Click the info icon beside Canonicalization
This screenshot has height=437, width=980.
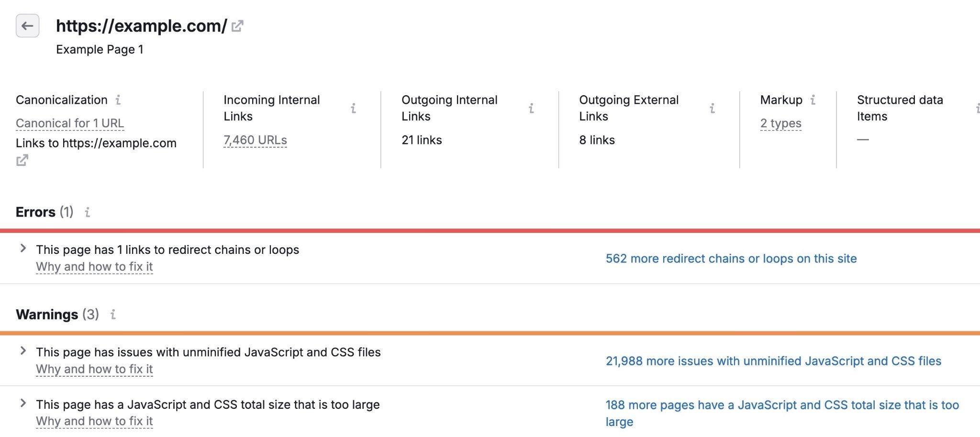click(x=119, y=100)
